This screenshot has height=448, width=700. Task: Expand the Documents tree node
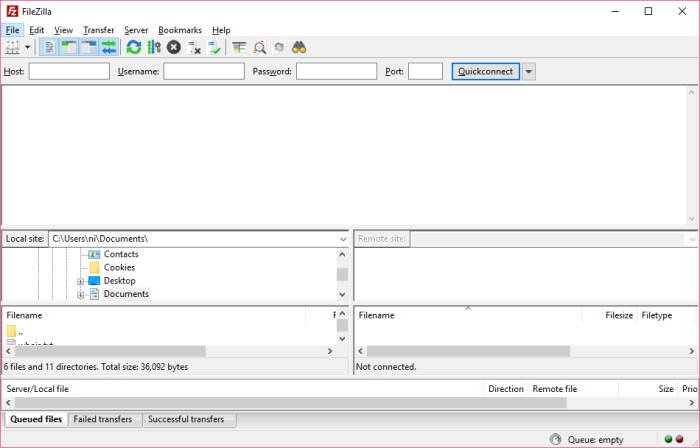80,295
